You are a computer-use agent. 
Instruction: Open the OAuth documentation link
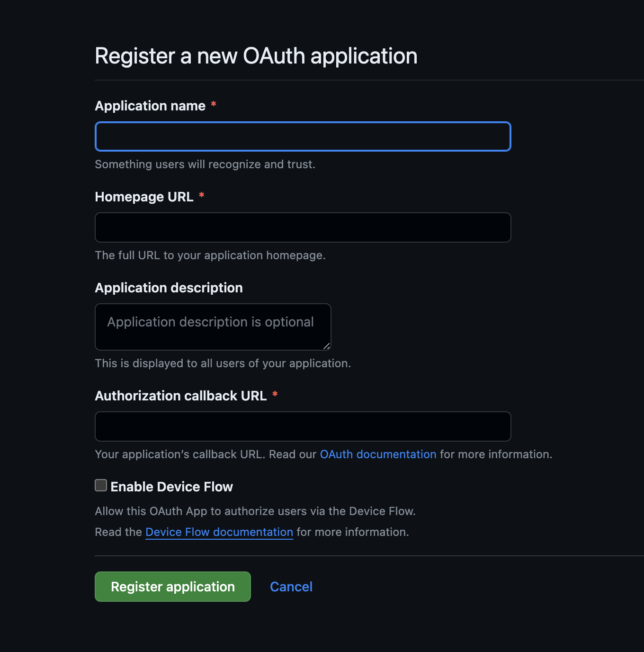(x=378, y=454)
